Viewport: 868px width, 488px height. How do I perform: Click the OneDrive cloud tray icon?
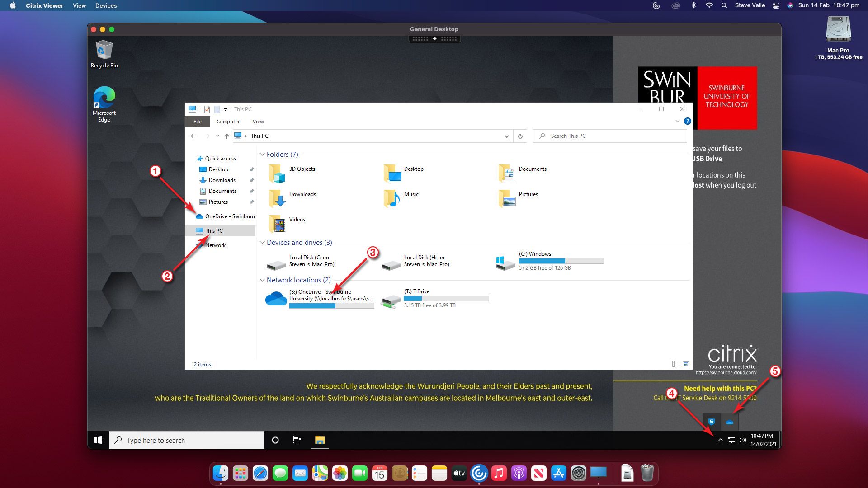click(x=729, y=422)
